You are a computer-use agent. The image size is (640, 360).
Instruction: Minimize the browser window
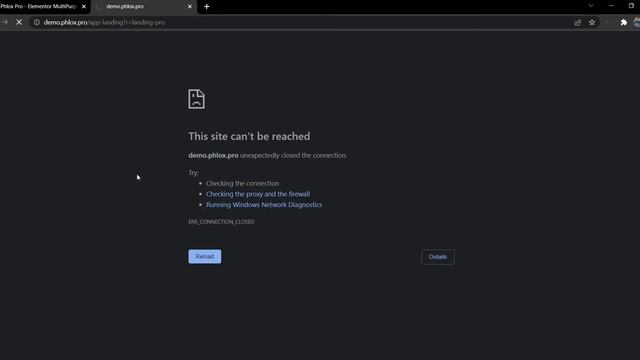[x=611, y=6]
